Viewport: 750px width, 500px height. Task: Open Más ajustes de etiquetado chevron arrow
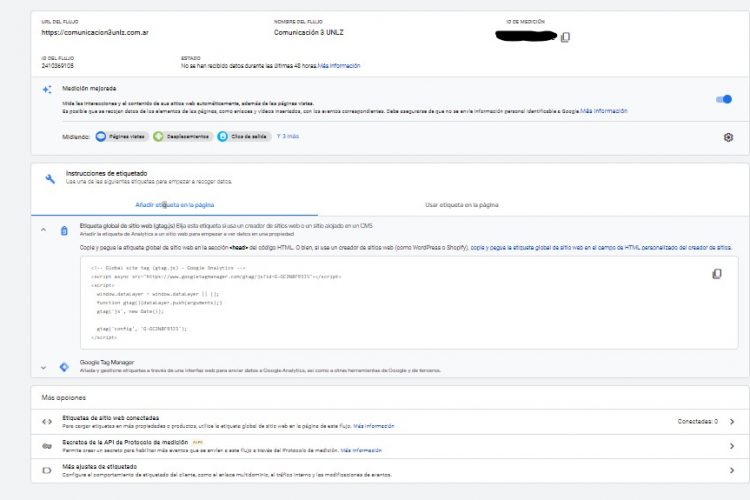732,470
